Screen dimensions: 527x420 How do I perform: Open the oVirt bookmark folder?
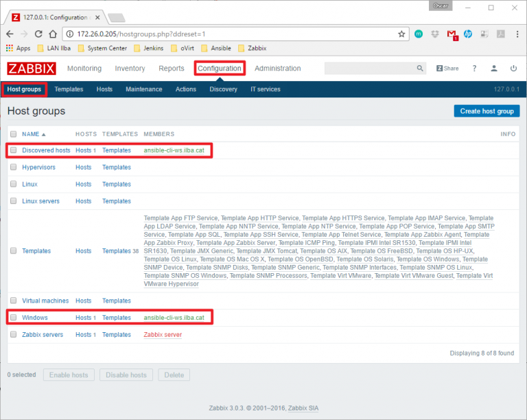click(183, 49)
